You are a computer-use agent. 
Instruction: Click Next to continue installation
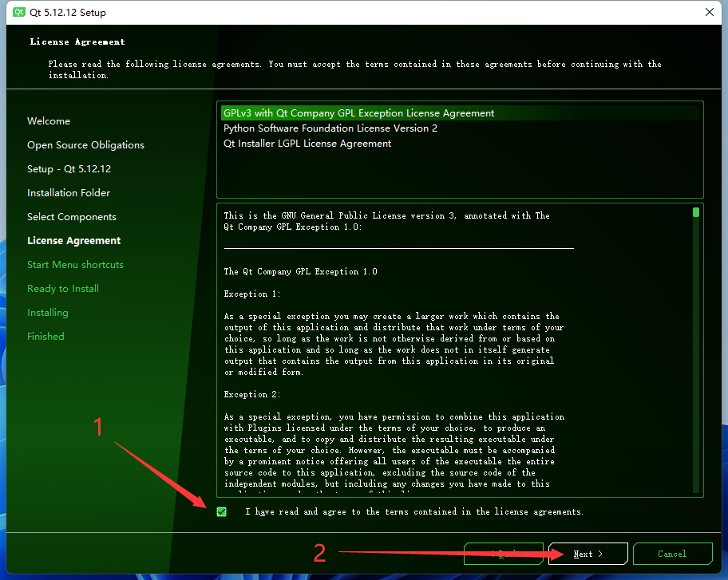[x=588, y=553]
